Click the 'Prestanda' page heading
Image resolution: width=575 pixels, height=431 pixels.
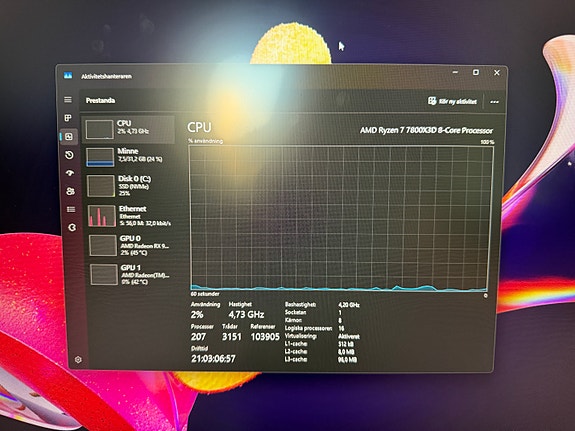click(x=100, y=101)
